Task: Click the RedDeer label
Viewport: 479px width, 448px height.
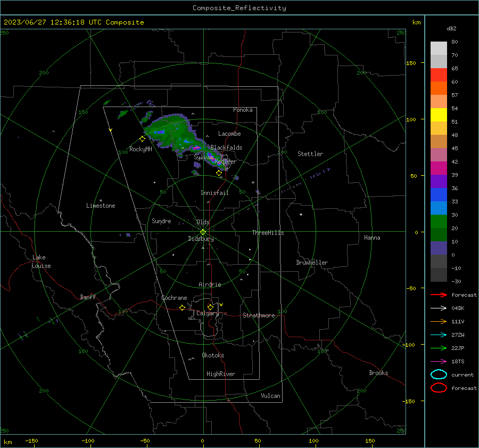Action: click(x=226, y=161)
